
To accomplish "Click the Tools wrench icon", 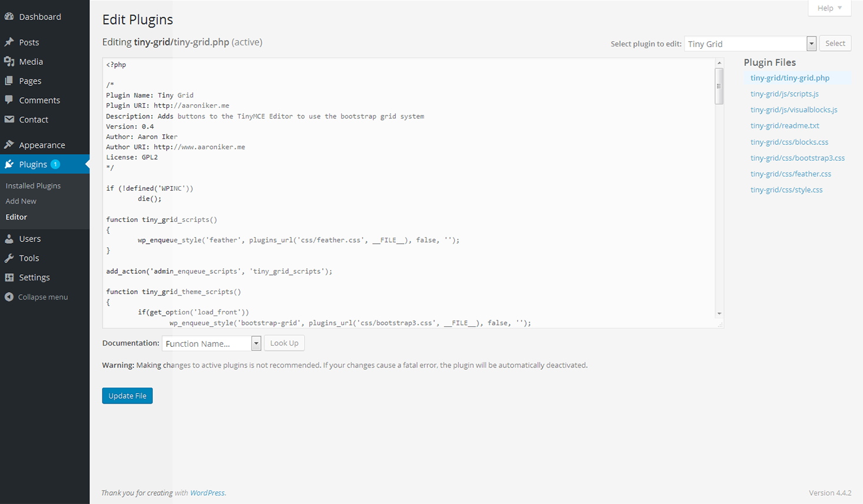I will click(9, 258).
